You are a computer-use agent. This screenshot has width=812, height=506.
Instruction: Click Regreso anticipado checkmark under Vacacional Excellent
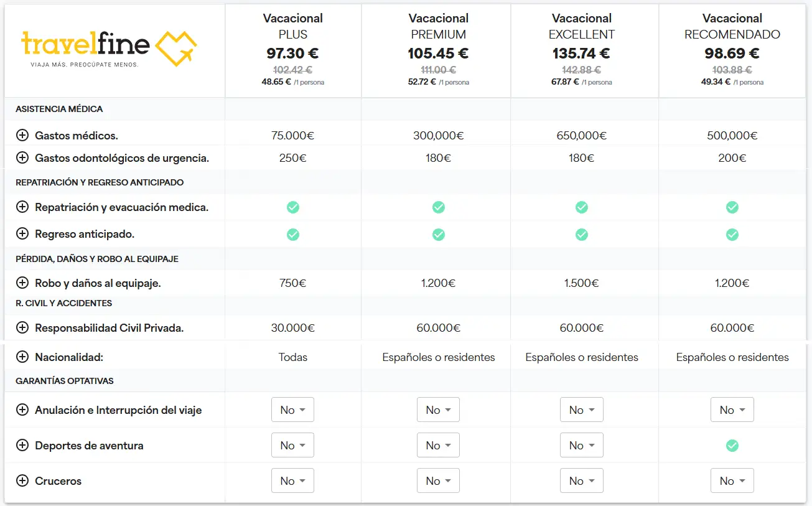[x=582, y=235]
